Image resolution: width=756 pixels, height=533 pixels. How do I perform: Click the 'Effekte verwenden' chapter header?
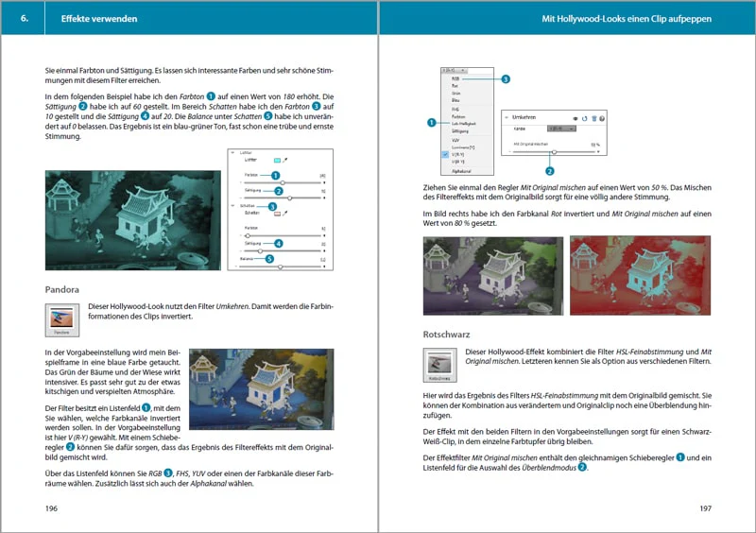coord(99,19)
